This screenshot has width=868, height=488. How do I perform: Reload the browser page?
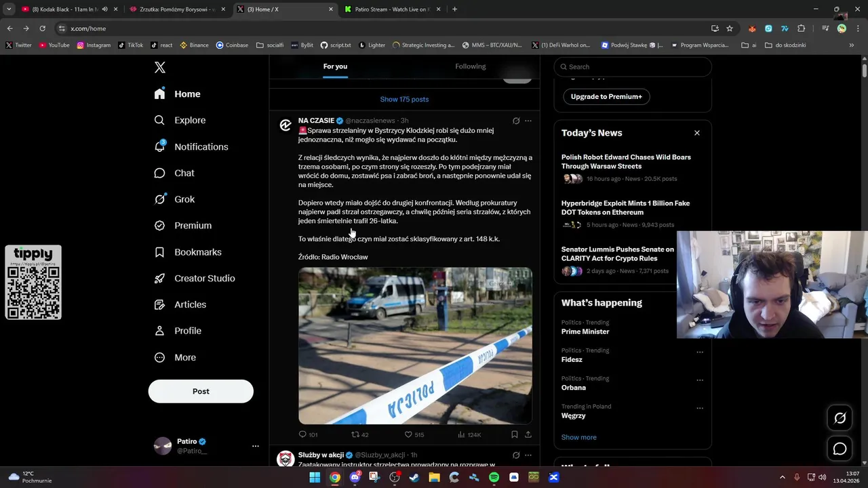[x=42, y=28]
